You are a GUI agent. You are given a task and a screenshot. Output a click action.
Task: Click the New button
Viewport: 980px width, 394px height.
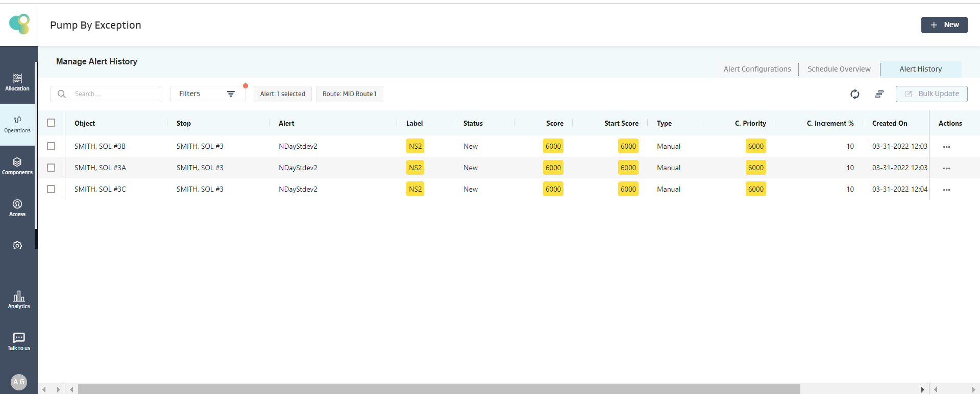[944, 25]
